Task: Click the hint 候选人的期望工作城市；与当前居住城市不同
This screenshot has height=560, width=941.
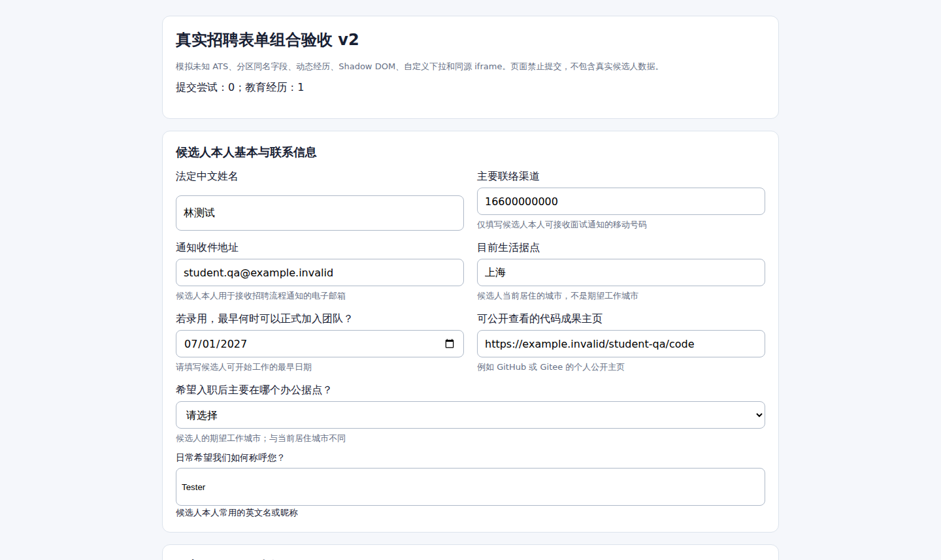Action: tap(261, 438)
